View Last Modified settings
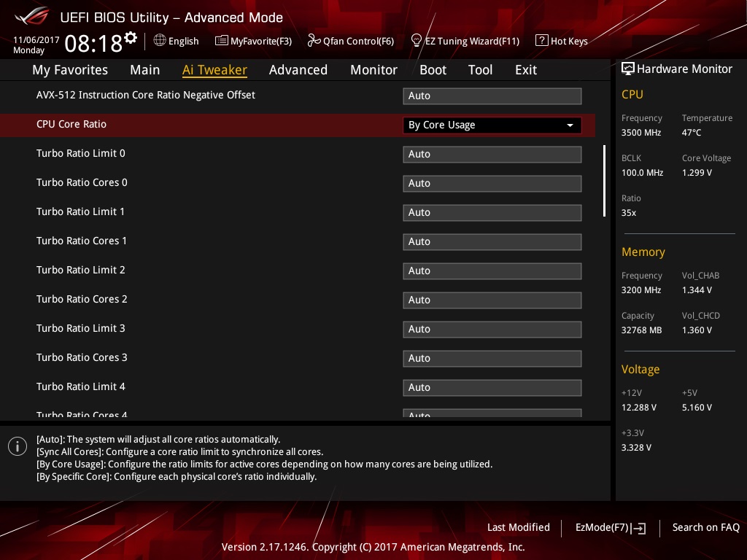 coord(519,528)
